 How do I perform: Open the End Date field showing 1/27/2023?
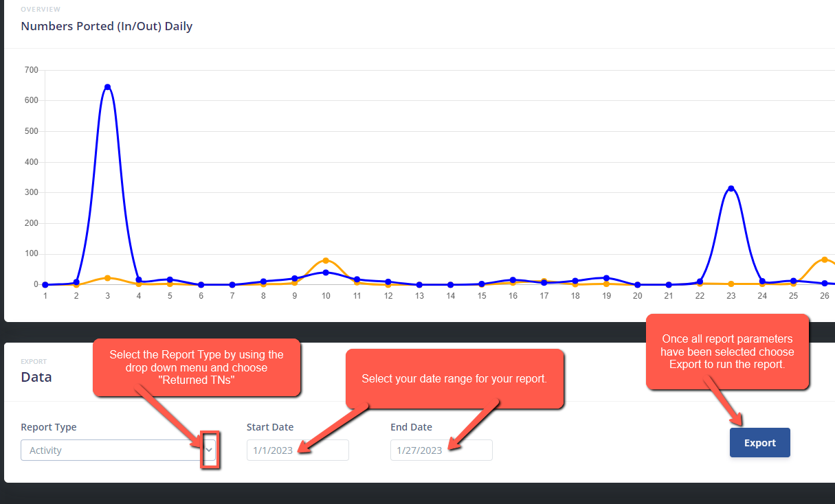(441, 450)
